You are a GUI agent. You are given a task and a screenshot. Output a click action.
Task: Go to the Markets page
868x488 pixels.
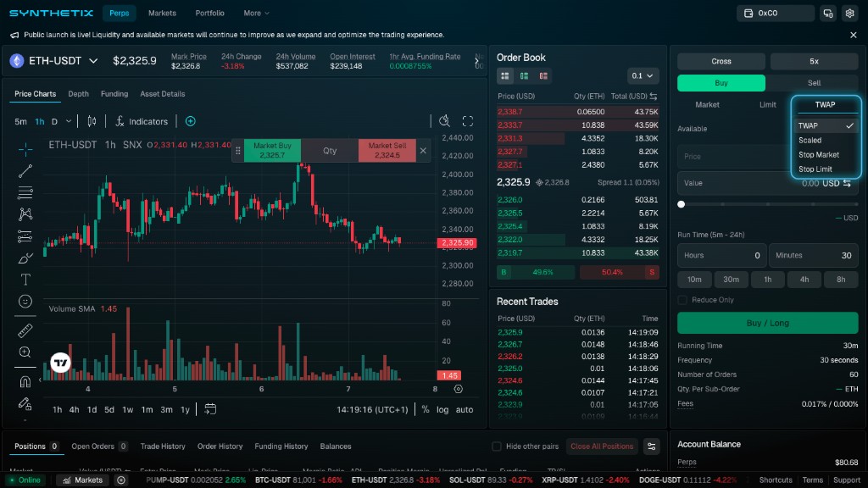[162, 14]
